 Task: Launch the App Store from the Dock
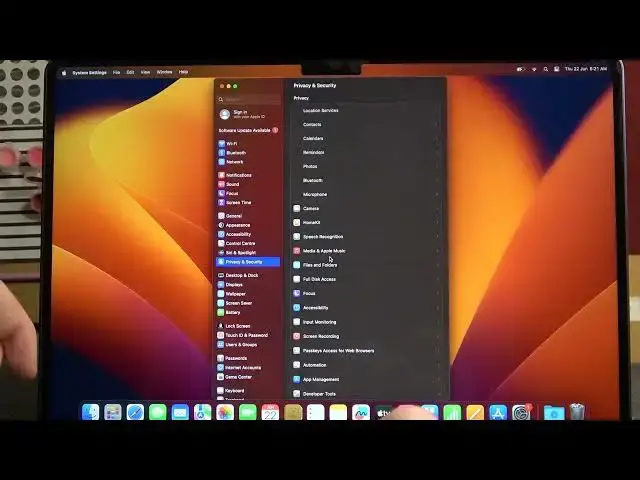click(x=498, y=412)
